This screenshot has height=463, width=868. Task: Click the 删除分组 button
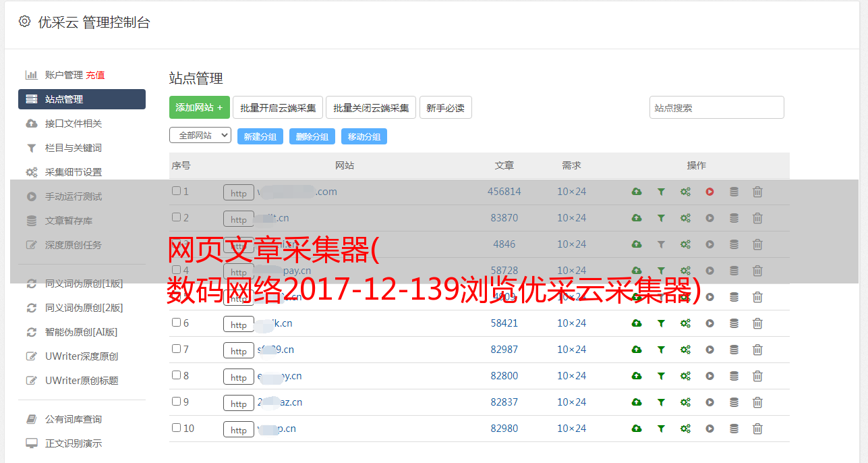[312, 136]
